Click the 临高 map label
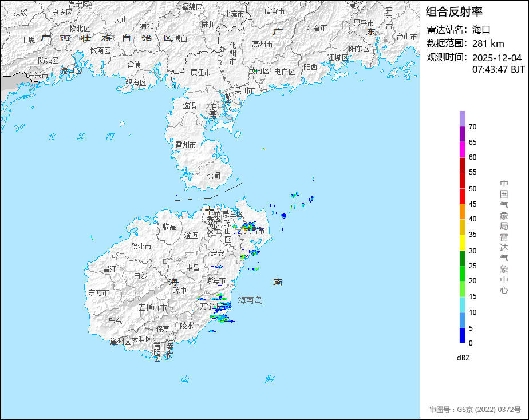529x420 pixels. 169,227
